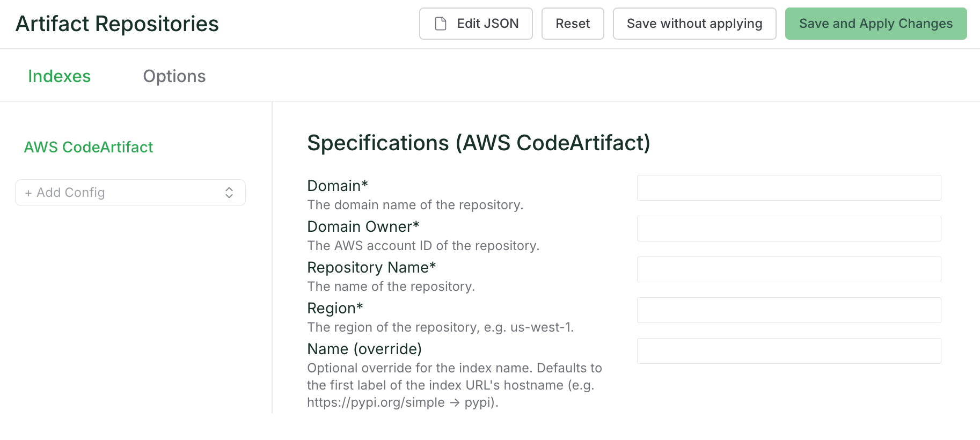This screenshot has width=980, height=440.
Task: Click the Repository Name* field label
Action: point(371,267)
